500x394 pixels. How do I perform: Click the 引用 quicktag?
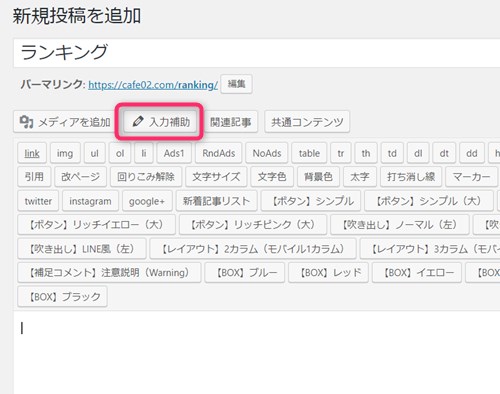point(34,177)
